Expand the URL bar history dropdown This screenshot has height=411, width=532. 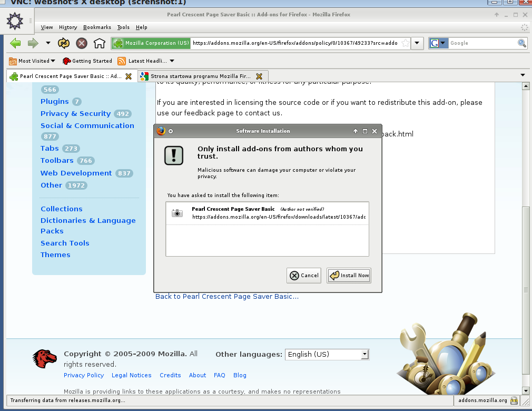pyautogui.click(x=417, y=43)
